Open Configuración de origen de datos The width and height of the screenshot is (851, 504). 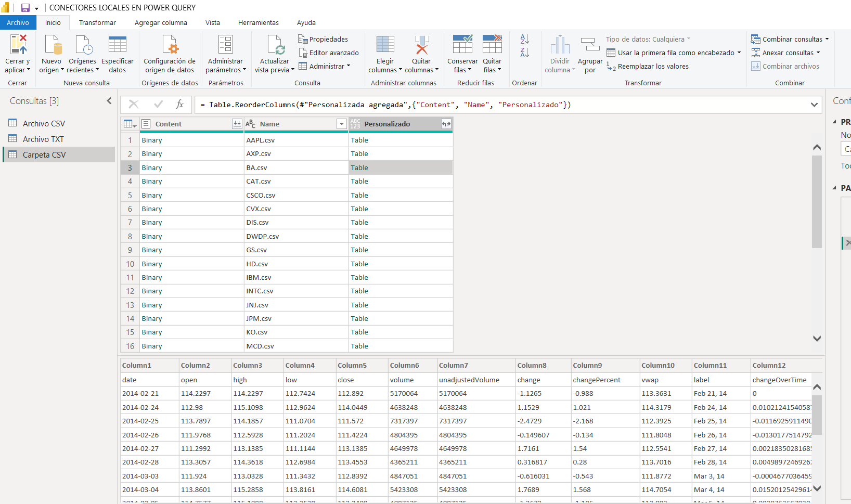click(170, 45)
